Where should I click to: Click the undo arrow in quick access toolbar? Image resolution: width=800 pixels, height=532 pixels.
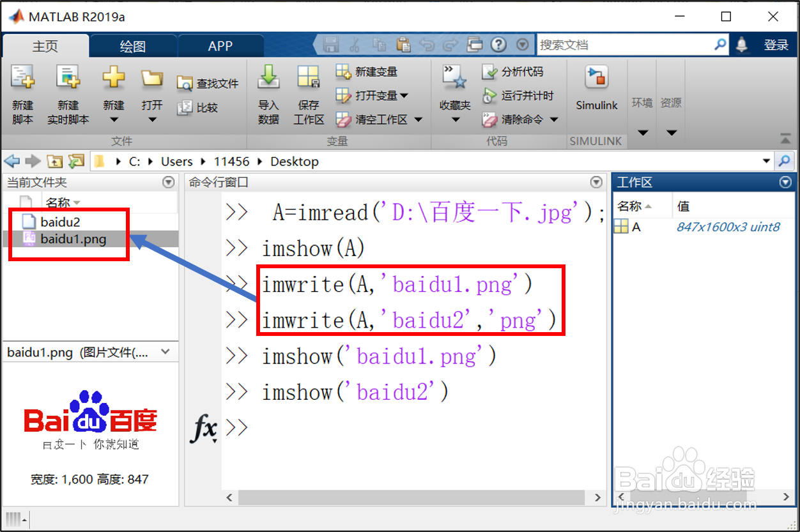point(427,45)
